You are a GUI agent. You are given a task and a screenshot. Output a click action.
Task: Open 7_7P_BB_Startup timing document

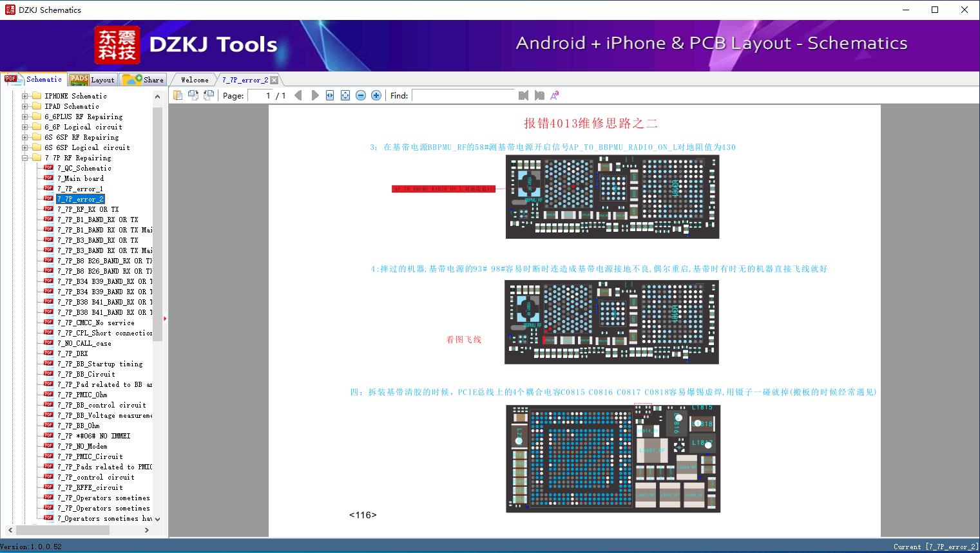(x=100, y=364)
